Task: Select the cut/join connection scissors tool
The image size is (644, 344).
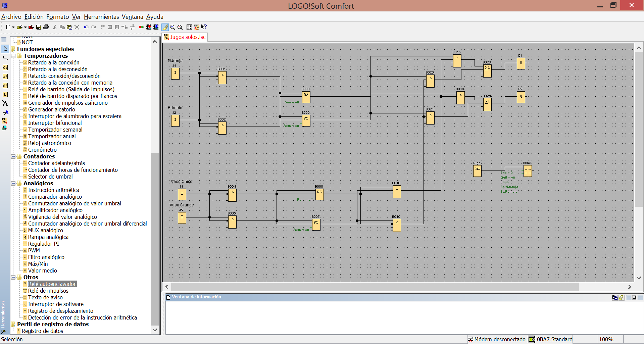Action: (x=5, y=112)
